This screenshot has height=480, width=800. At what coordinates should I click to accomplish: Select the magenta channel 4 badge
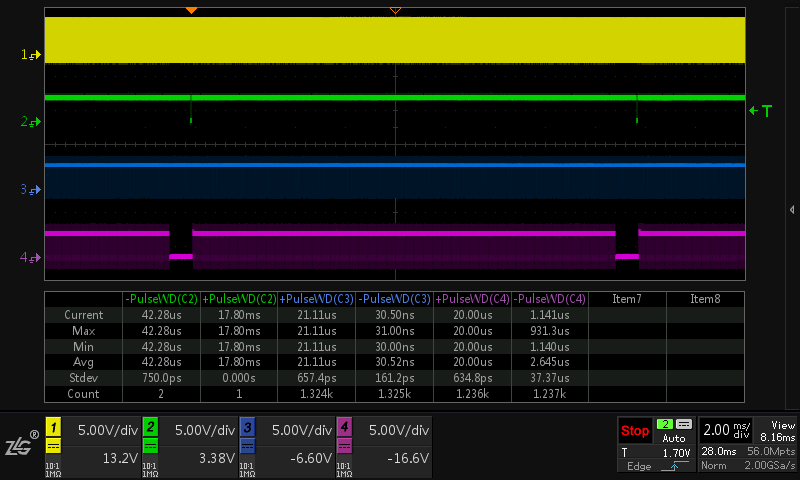344,429
